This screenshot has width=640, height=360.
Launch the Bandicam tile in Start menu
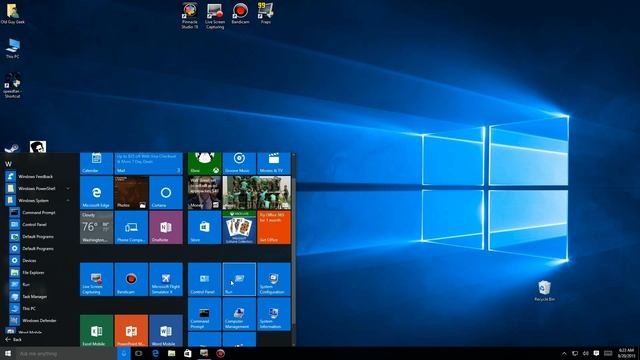coord(131,279)
